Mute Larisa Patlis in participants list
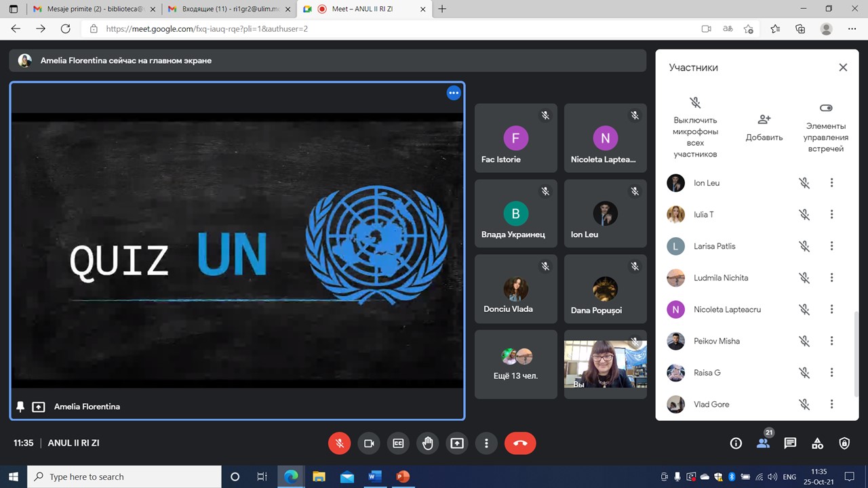Screen dimensions: 868x488 (804, 246)
